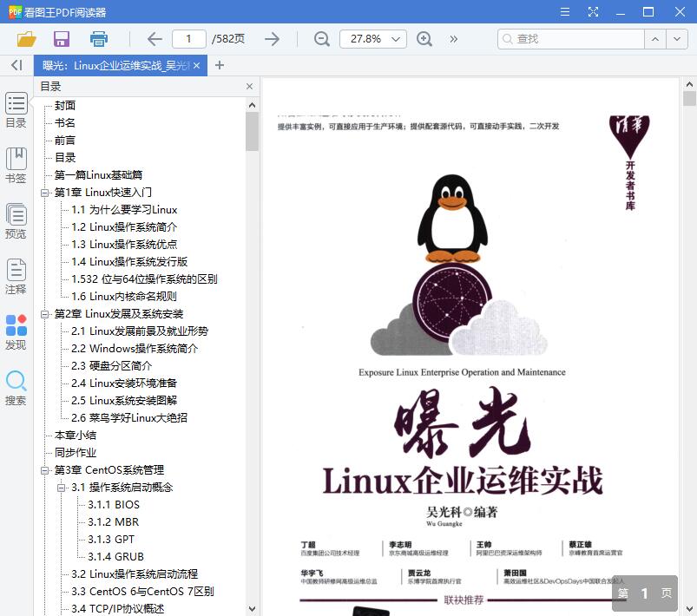This screenshot has height=616, width=697.
Task: Jump to 目录 entry in outline tree
Action: [65, 157]
